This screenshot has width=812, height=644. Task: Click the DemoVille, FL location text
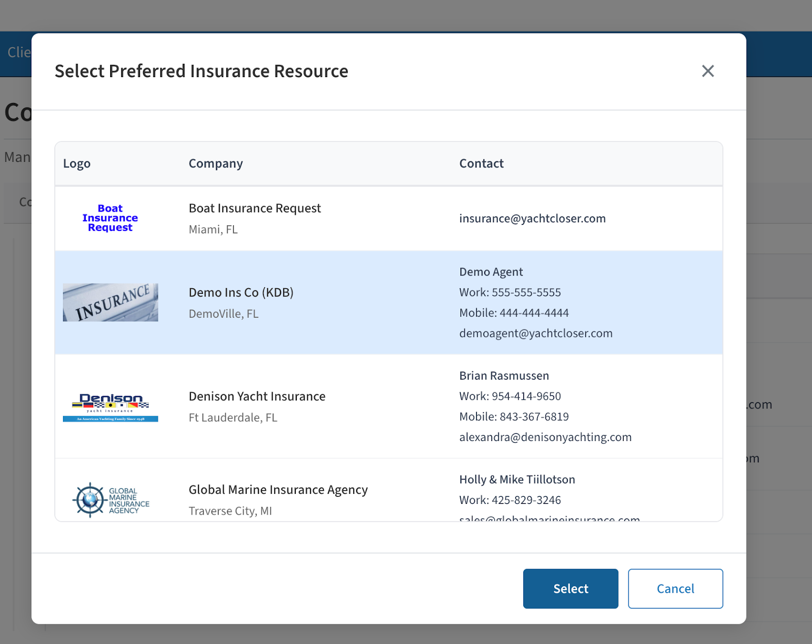(x=224, y=314)
